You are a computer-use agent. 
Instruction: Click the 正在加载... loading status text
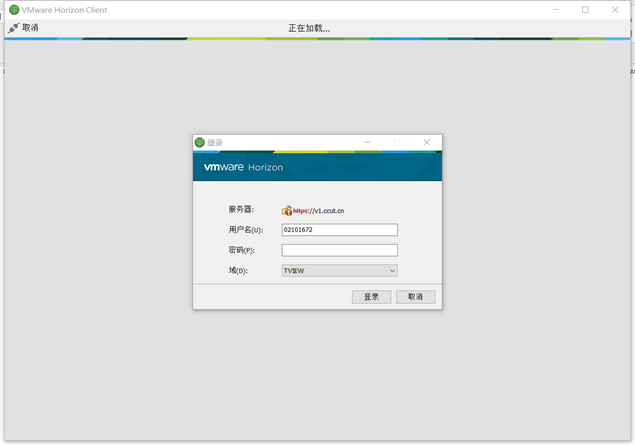[x=309, y=28]
